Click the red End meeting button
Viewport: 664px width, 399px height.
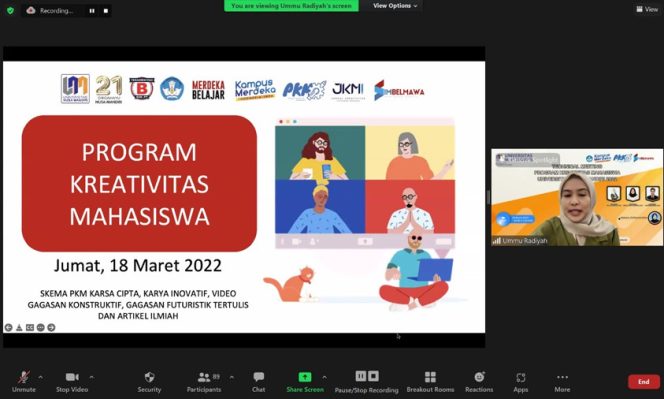click(x=644, y=382)
